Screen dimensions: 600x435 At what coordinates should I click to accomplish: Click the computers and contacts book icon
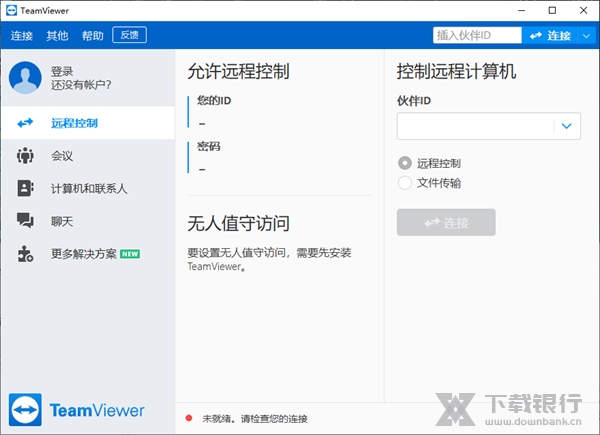point(25,188)
